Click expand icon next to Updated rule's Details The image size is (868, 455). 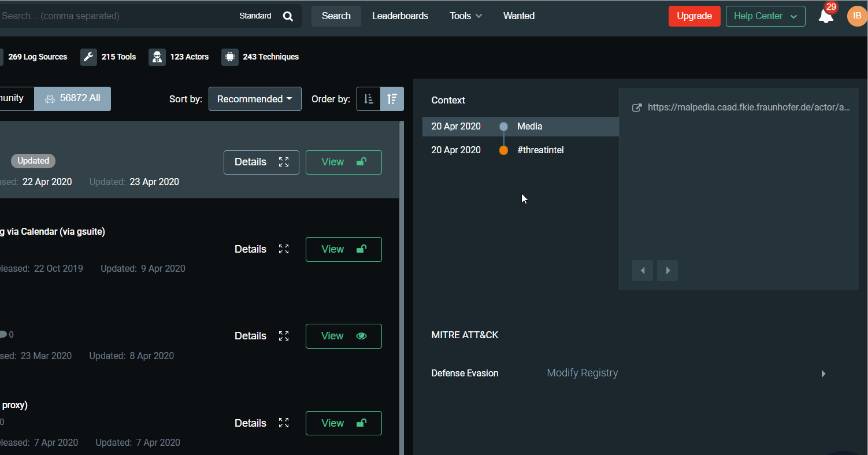click(284, 162)
